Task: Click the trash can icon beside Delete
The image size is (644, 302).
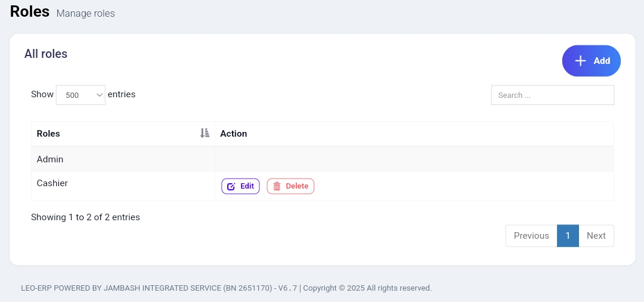Action: point(277,187)
